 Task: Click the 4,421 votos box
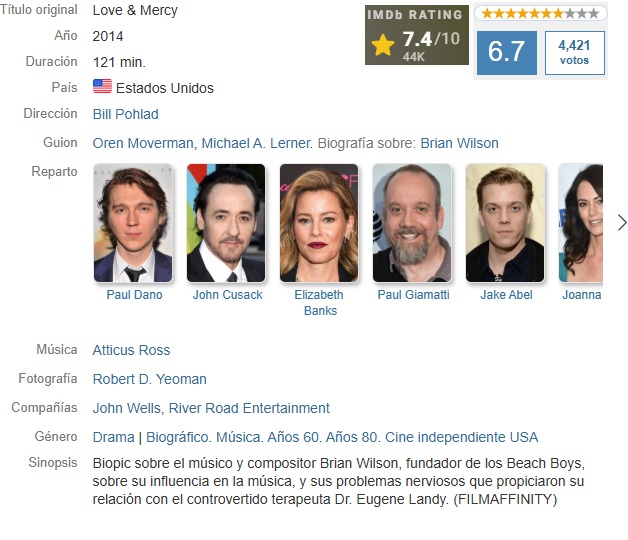(x=575, y=52)
